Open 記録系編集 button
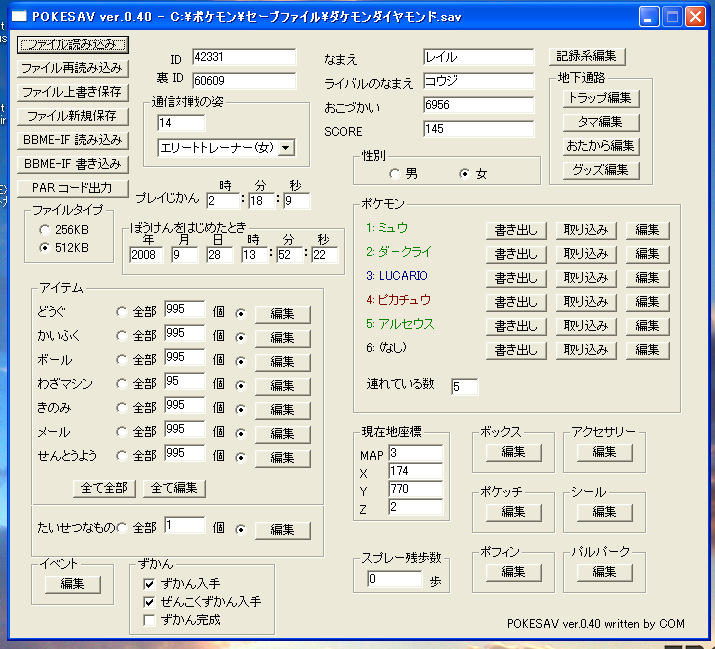This screenshot has height=649, width=715. [587, 57]
